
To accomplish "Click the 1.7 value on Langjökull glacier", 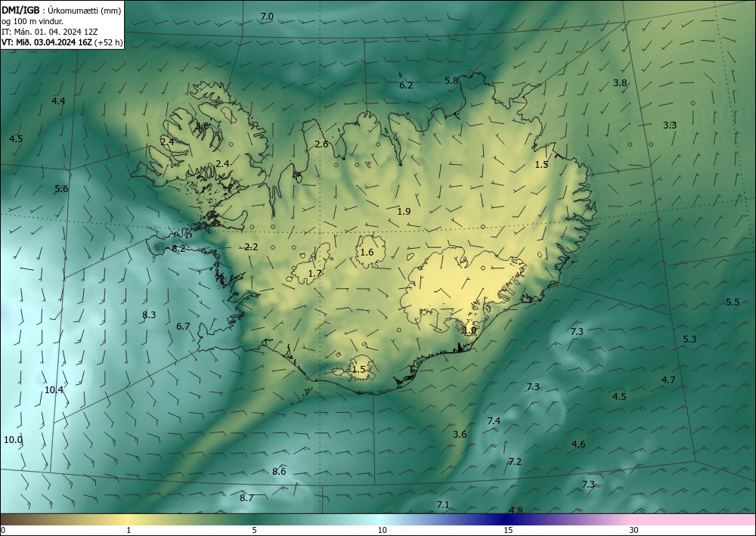I will click(314, 274).
